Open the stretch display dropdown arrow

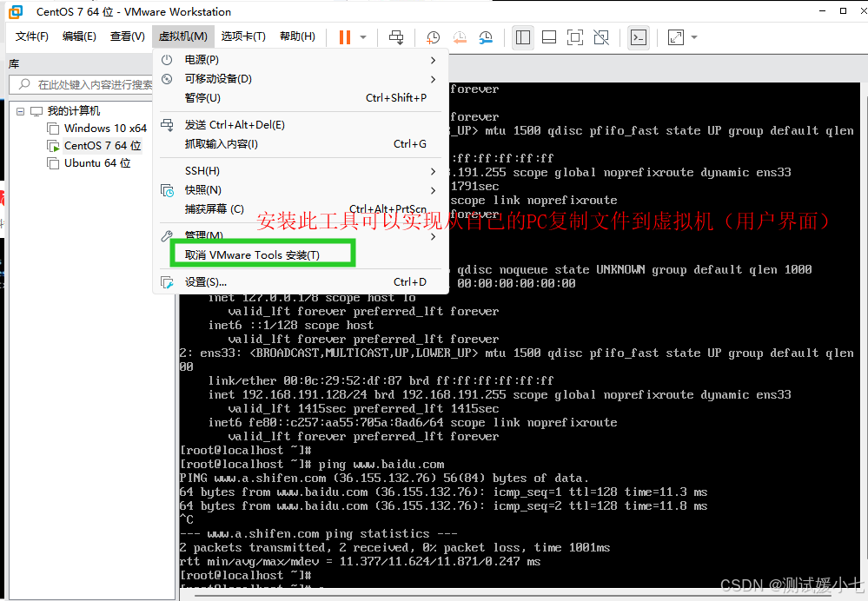pyautogui.click(x=694, y=37)
